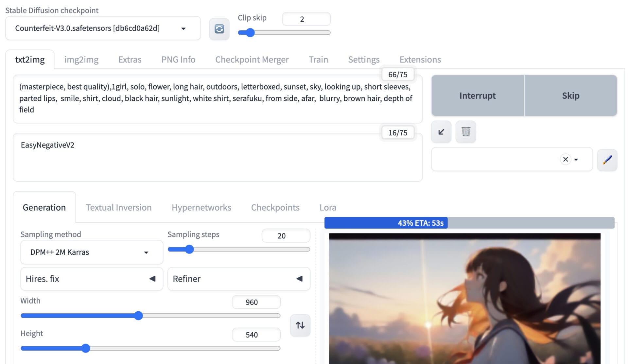The image size is (628, 364).
Task: Expand the Refiner section
Action: coord(299,279)
